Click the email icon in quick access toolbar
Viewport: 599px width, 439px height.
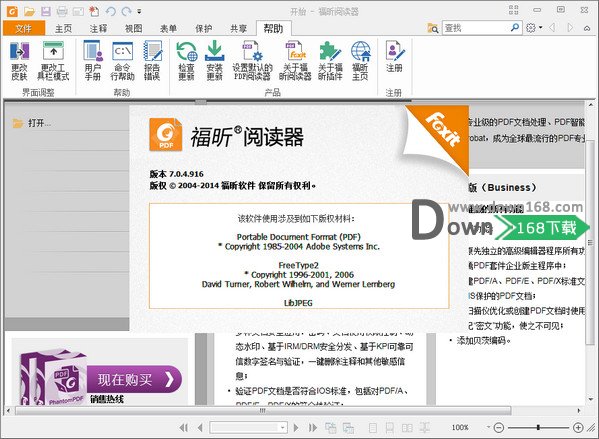(78, 11)
